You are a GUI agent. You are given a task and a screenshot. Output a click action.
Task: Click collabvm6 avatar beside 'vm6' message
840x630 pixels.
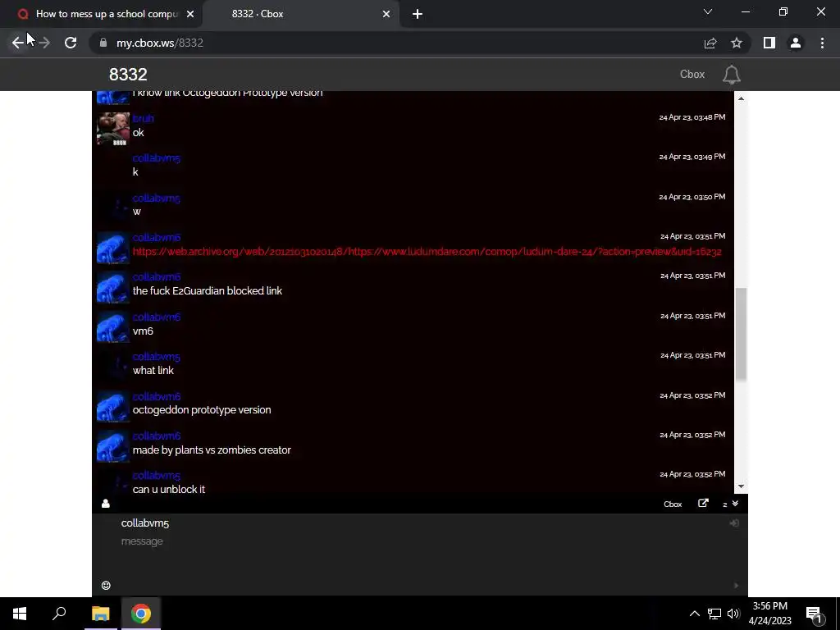pos(113,326)
